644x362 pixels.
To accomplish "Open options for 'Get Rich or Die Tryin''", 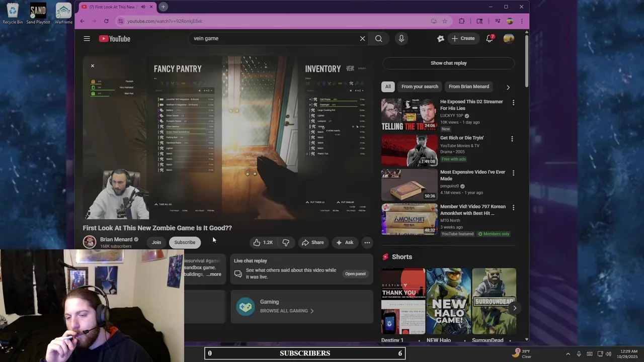I will pos(512,139).
